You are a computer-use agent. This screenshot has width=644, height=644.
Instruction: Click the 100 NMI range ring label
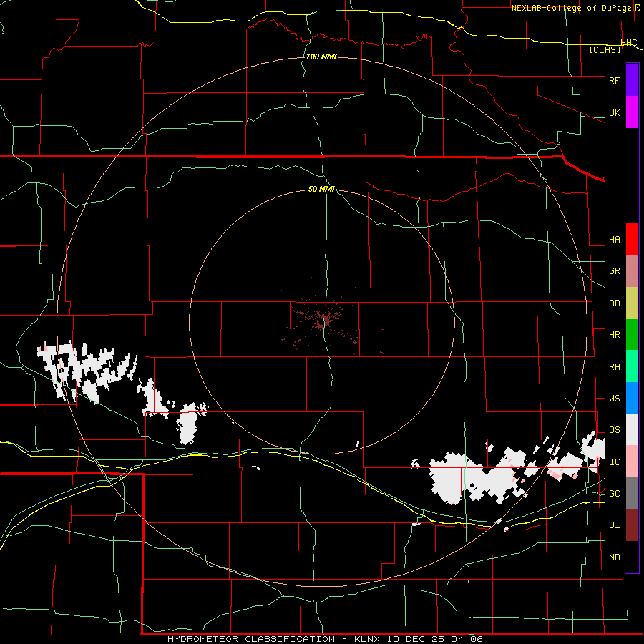click(x=321, y=57)
